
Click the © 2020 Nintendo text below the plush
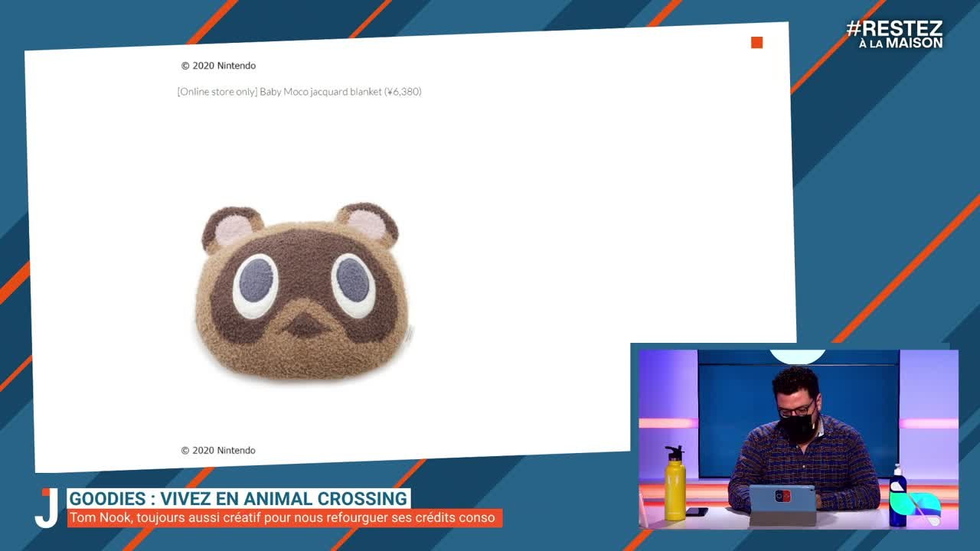tap(218, 451)
